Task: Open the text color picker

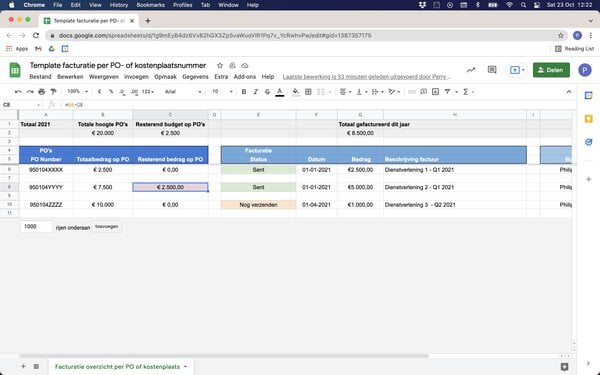Action: pyautogui.click(x=280, y=92)
